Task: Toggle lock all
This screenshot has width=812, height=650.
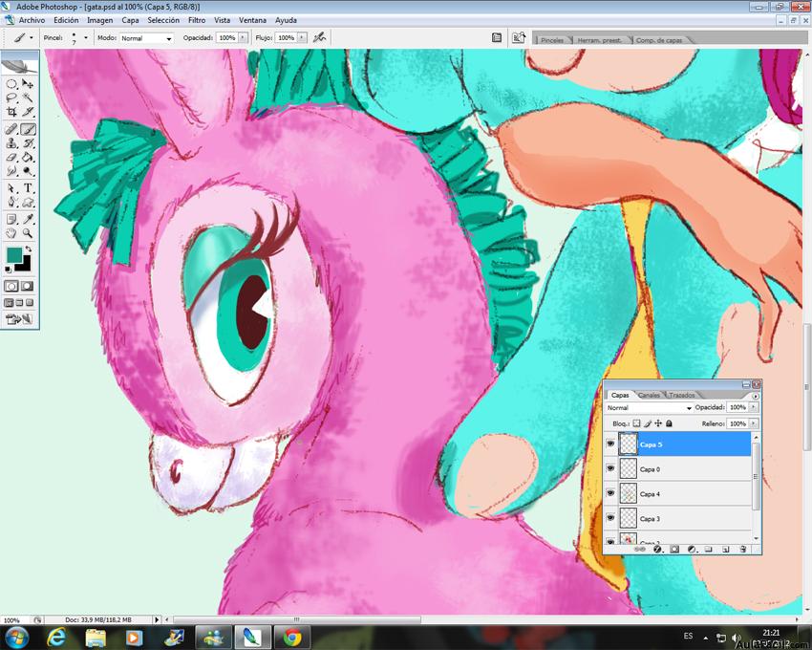Action: [669, 423]
